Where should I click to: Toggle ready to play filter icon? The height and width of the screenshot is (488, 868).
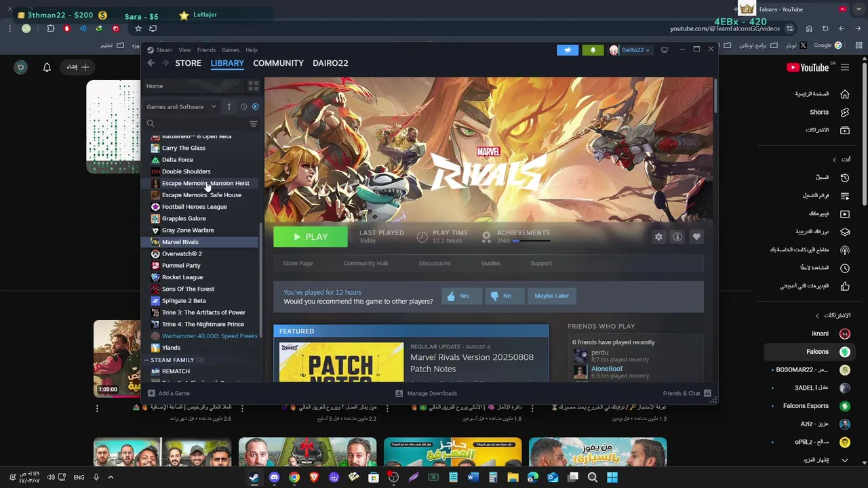pos(256,106)
